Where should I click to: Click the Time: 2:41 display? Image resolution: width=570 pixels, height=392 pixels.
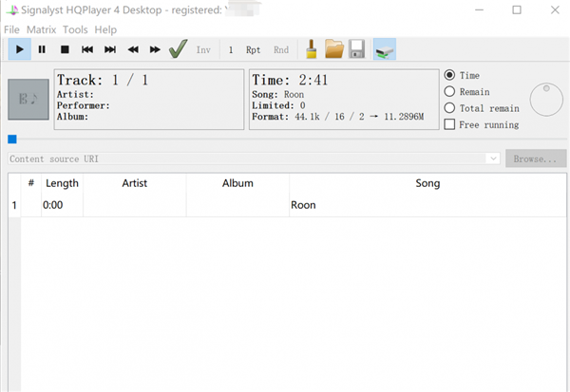[x=290, y=80]
